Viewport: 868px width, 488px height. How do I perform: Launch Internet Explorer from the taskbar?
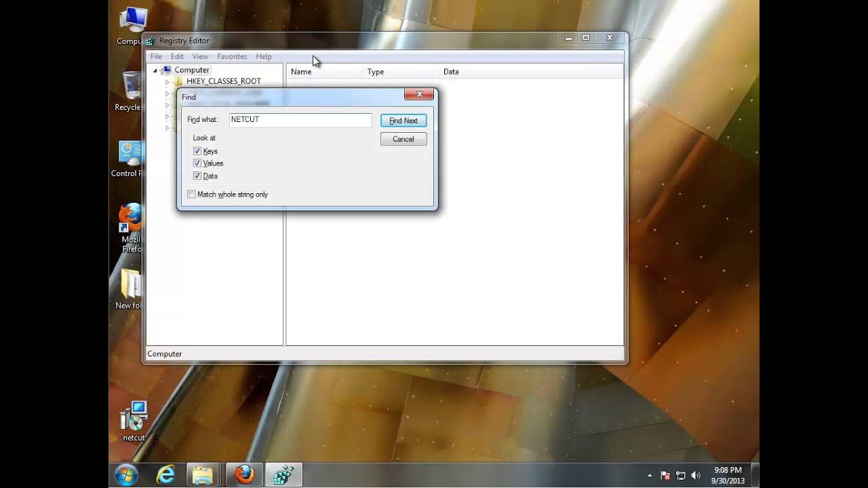click(165, 474)
